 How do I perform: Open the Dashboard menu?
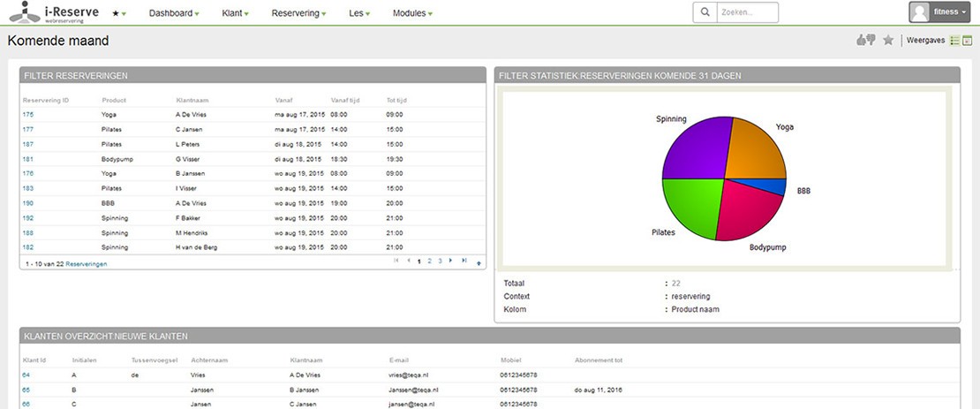(x=173, y=14)
